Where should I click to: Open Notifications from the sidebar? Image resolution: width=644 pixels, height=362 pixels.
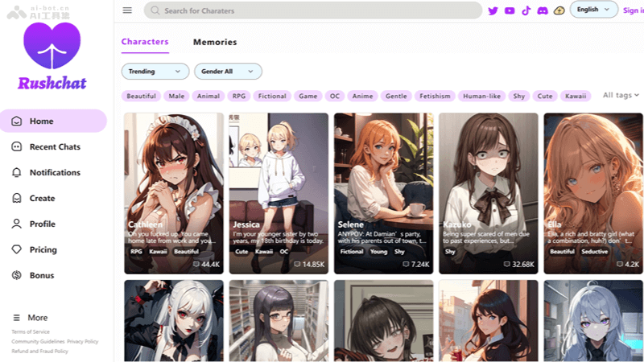pos(55,172)
